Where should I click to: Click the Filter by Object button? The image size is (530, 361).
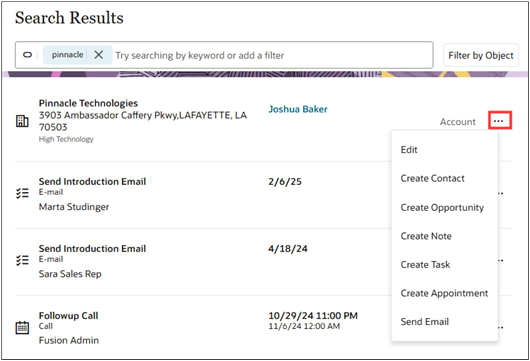pos(481,55)
